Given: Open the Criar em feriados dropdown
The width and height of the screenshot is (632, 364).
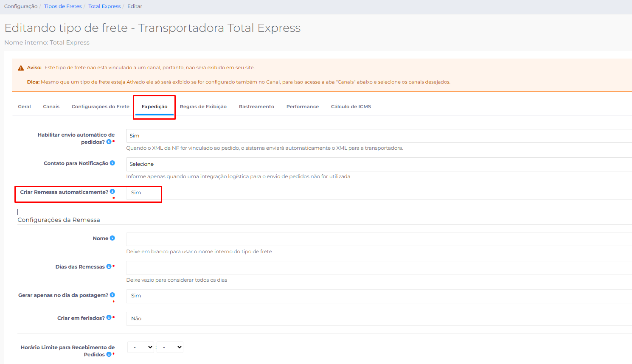Looking at the screenshot, I should 379,319.
